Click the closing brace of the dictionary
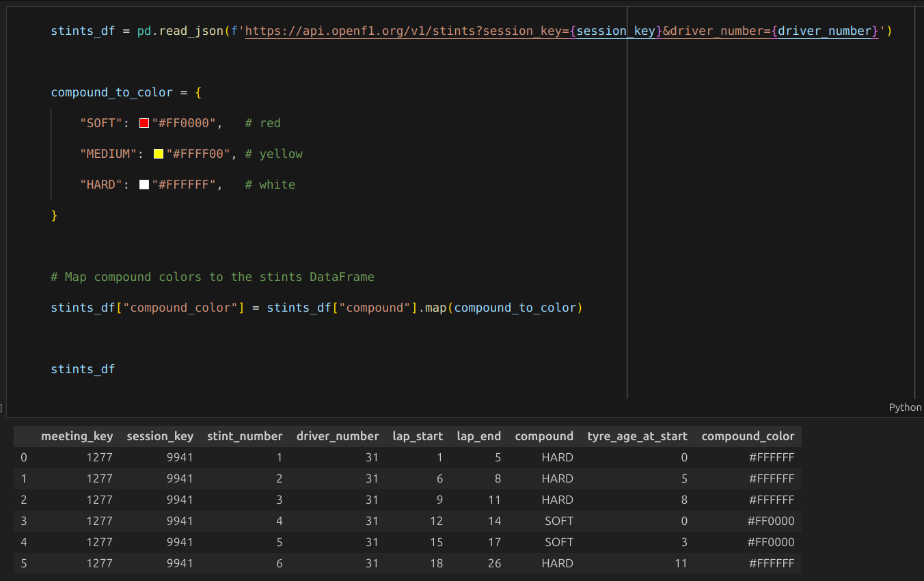This screenshot has width=924, height=581. pos(54,215)
